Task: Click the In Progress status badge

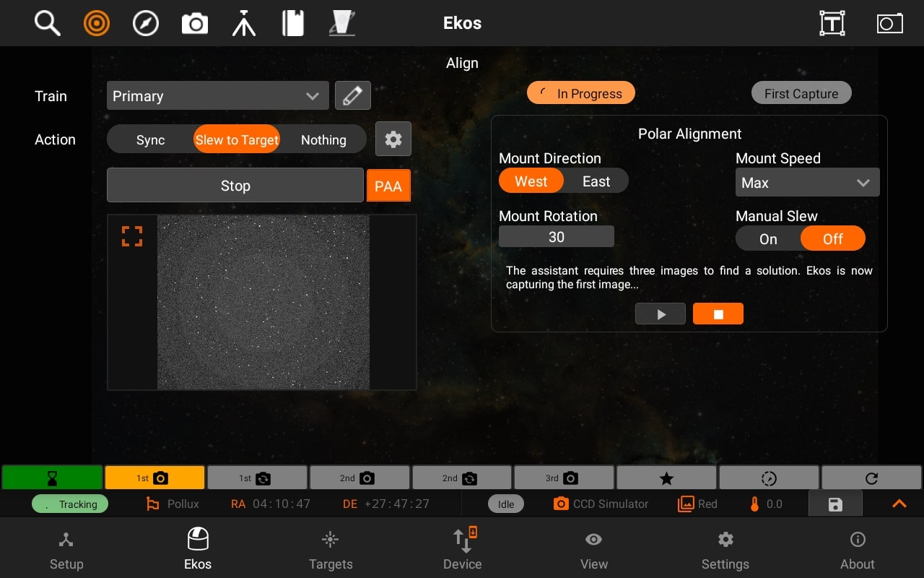Action: (x=580, y=93)
